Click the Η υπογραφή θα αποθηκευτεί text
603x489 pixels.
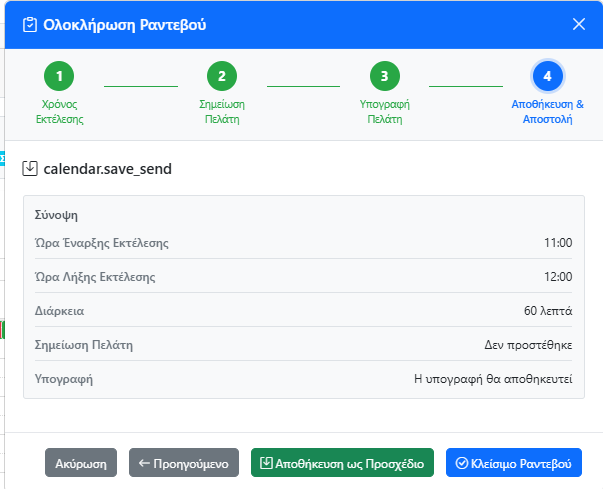(x=493, y=379)
